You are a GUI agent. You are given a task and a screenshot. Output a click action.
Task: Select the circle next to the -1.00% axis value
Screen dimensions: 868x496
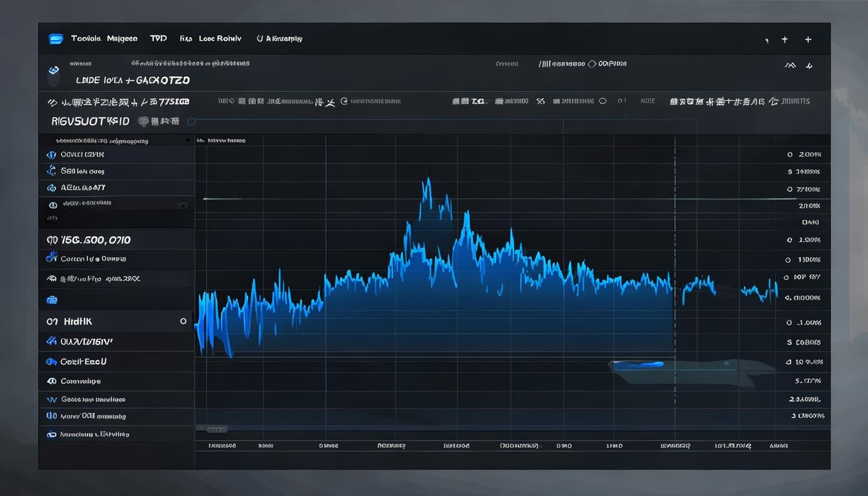click(789, 322)
